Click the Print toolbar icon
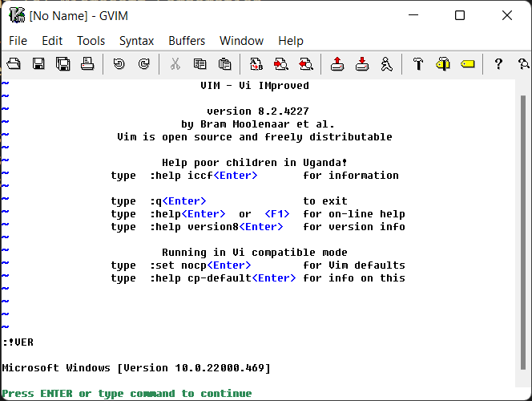This screenshot has height=401, width=532. (x=87, y=64)
